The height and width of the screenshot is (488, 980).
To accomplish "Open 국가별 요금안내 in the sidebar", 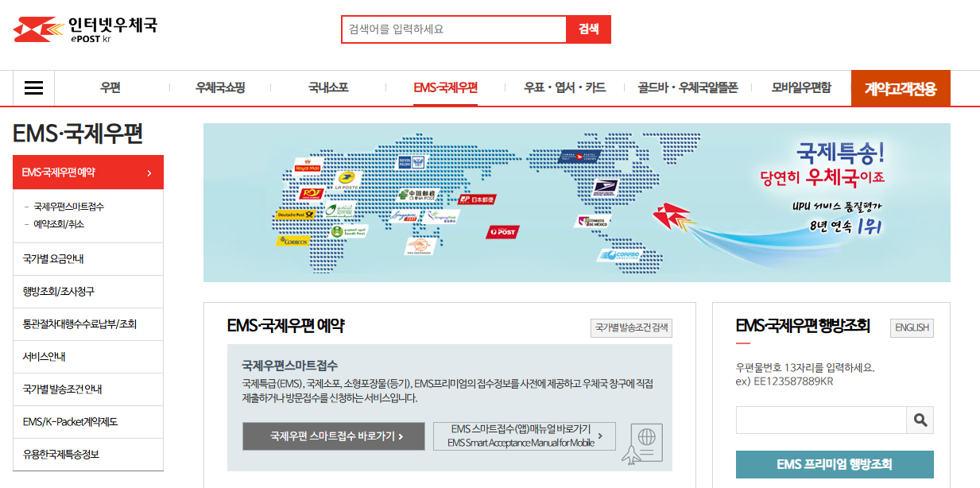I will point(88,259).
